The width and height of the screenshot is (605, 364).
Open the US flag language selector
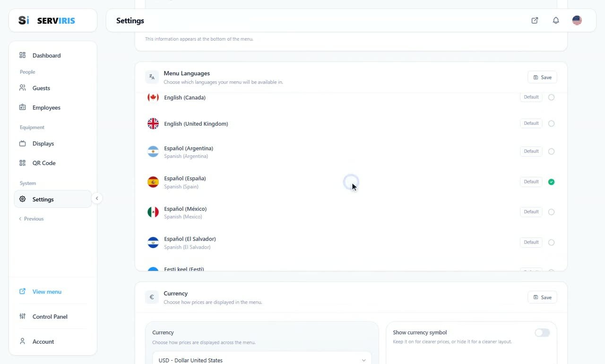pos(577,20)
